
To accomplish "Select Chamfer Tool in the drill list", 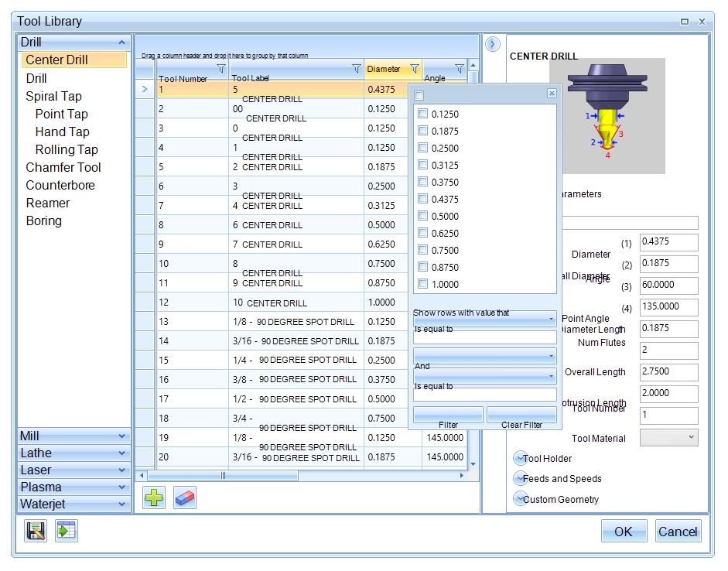I will [x=63, y=167].
